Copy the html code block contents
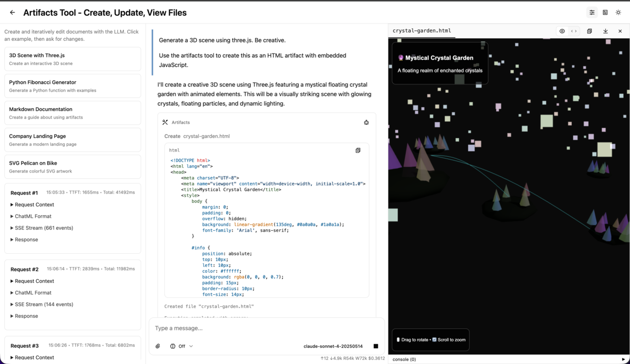 coord(358,151)
